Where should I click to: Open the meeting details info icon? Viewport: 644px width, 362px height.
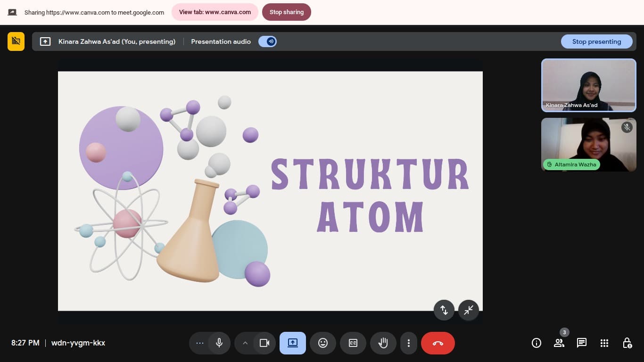536,343
